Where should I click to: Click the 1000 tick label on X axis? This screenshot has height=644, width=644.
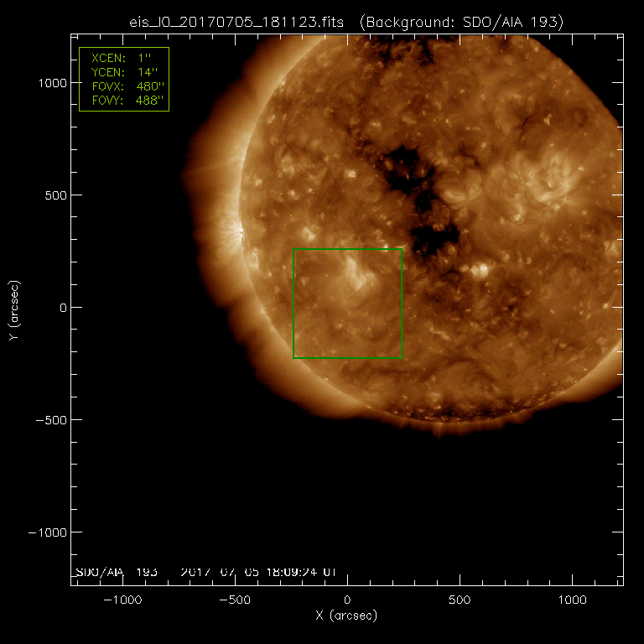point(572,600)
